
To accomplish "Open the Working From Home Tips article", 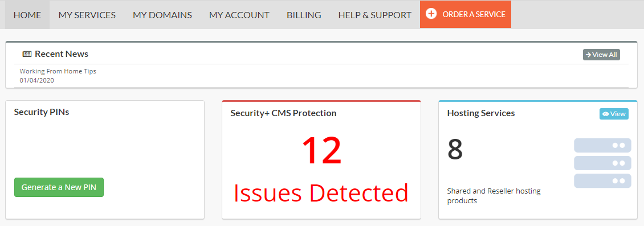I will (x=58, y=71).
